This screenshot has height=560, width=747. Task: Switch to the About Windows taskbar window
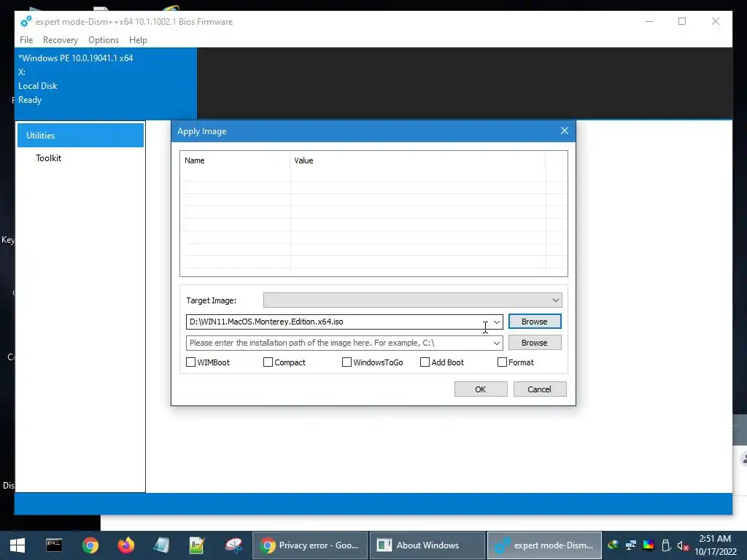(x=427, y=545)
